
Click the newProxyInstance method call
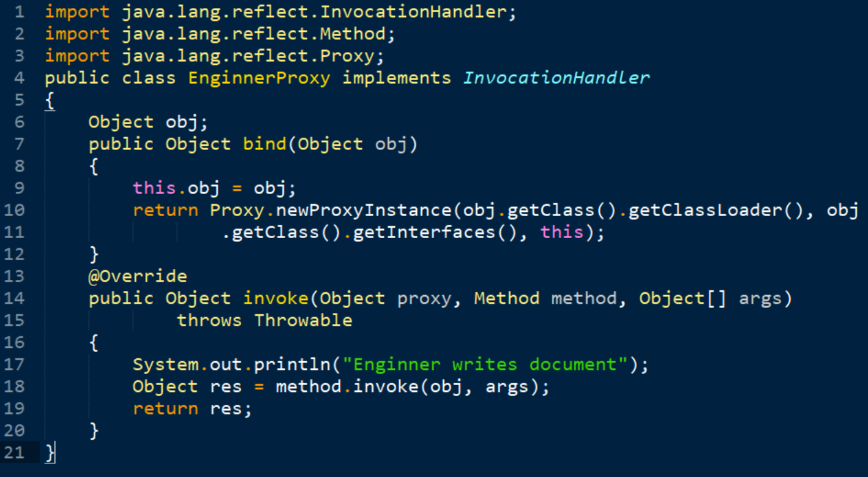click(364, 210)
